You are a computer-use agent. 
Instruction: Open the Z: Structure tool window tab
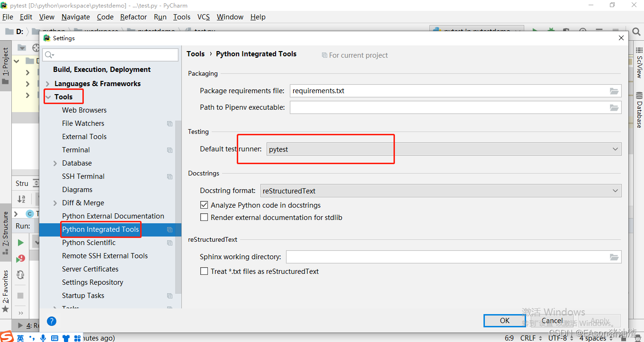tap(5, 232)
